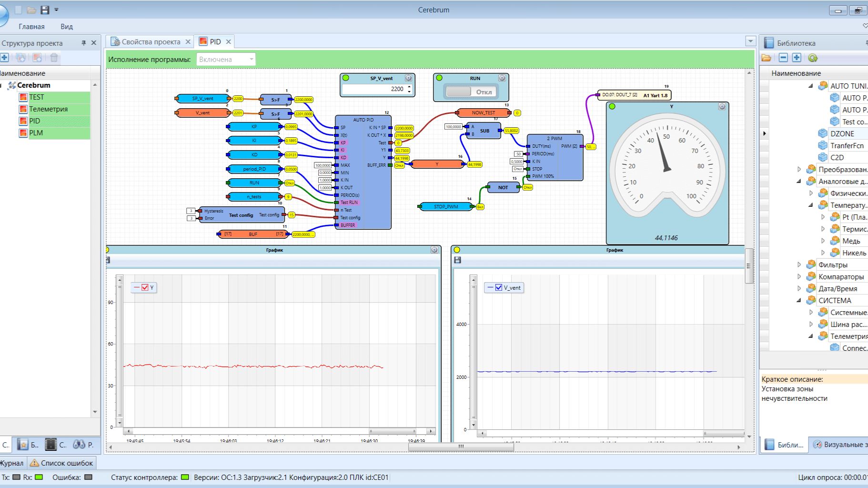Image resolution: width=868 pixels, height=488 pixels.
Task: Open the library folder icon
Action: coord(767,58)
